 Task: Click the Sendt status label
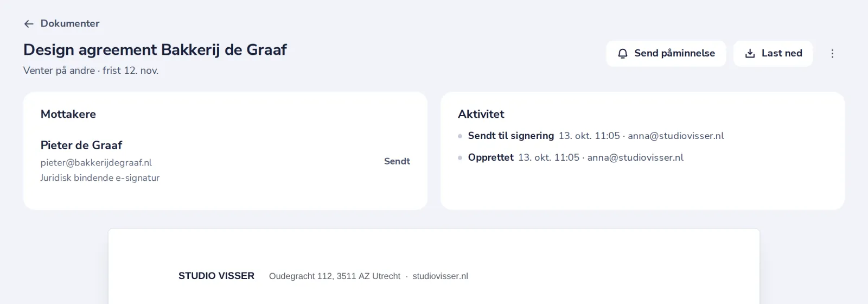[397, 161]
